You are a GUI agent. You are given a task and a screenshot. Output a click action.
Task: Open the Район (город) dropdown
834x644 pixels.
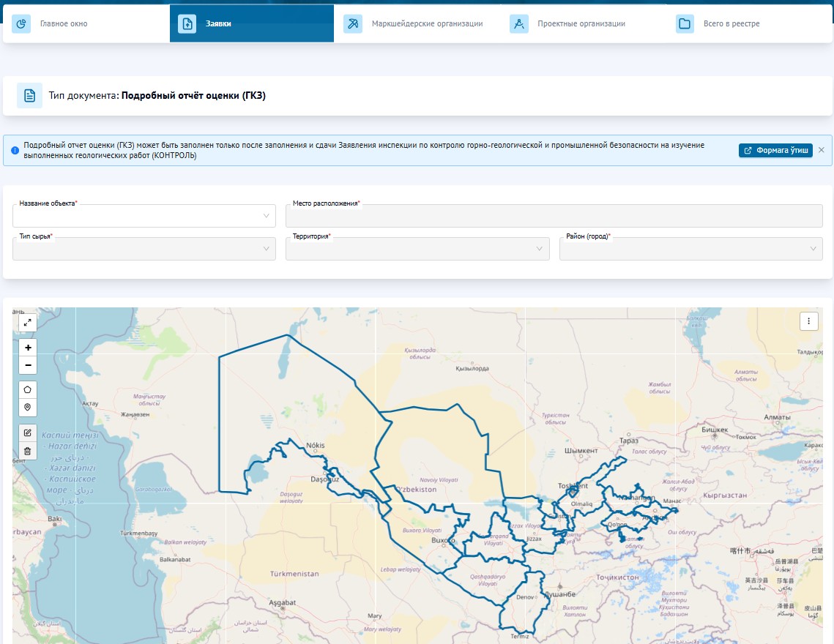click(690, 249)
